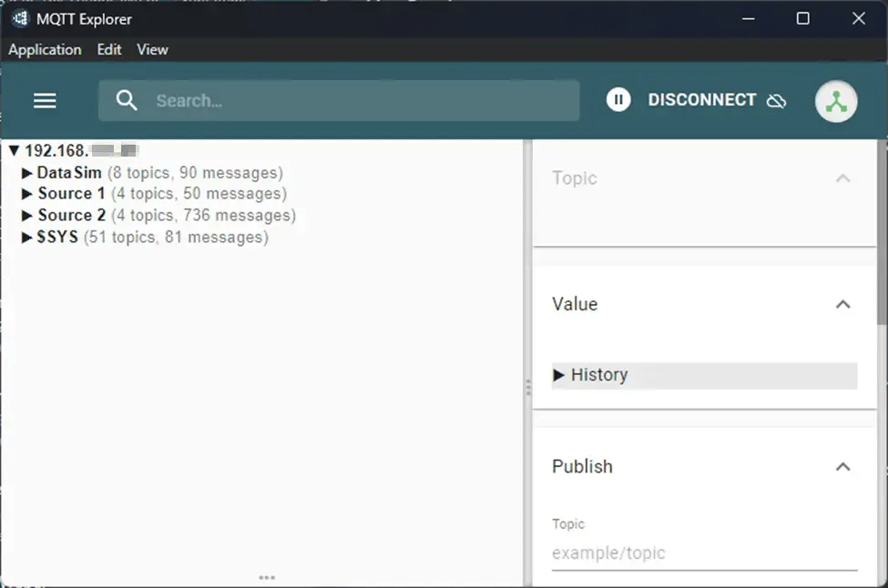This screenshot has width=888, height=588.
Task: Open the green connection profile icon
Action: point(836,101)
